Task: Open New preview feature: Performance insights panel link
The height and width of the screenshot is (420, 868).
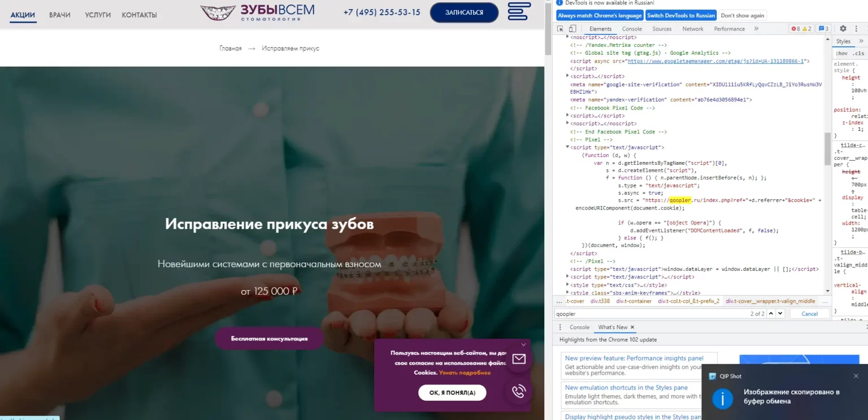Action: pyautogui.click(x=634, y=358)
